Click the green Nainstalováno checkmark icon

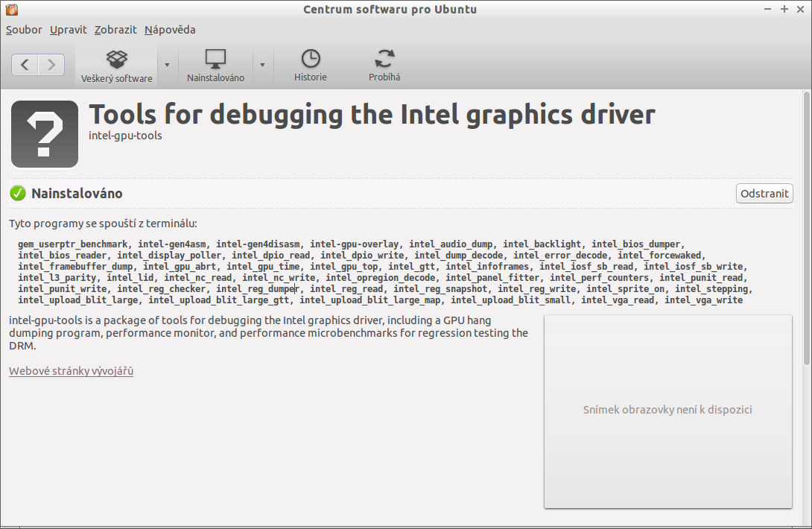pyautogui.click(x=18, y=194)
